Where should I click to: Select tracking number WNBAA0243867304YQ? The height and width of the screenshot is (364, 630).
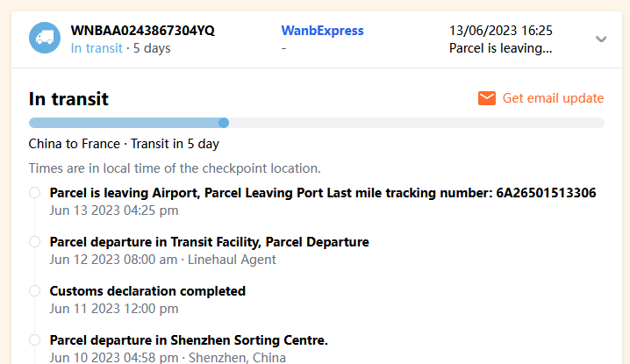click(143, 31)
